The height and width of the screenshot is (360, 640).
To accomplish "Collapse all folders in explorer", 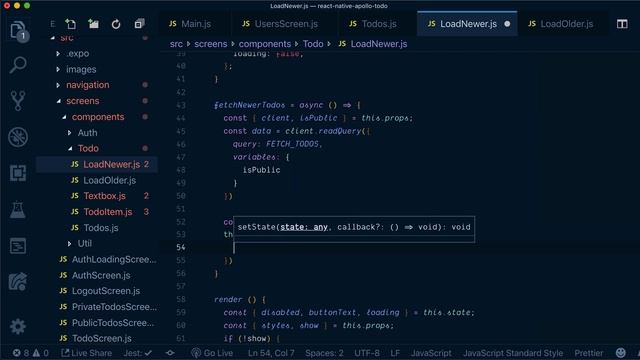I will (x=139, y=24).
